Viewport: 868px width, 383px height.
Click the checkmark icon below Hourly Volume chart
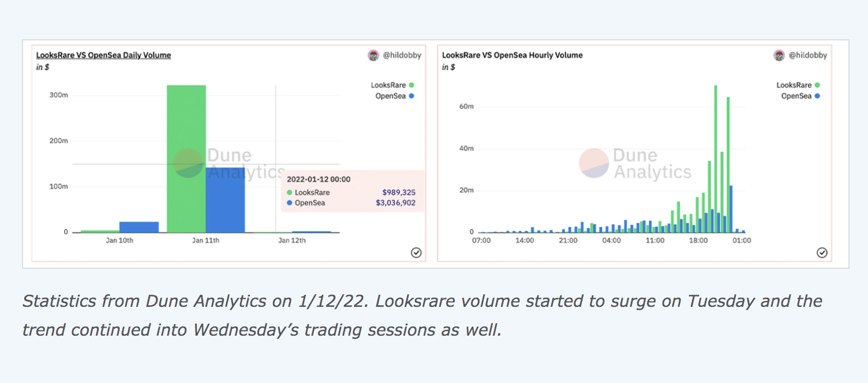[822, 253]
